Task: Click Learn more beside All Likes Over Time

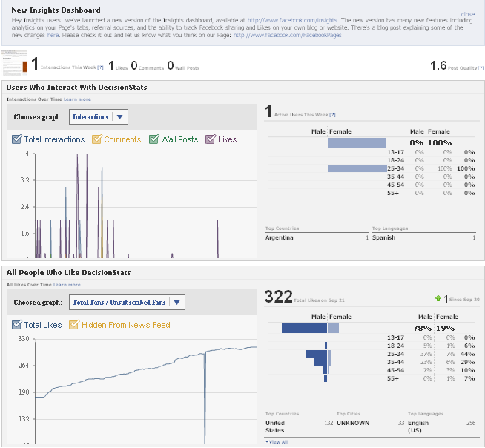Action: click(67, 284)
